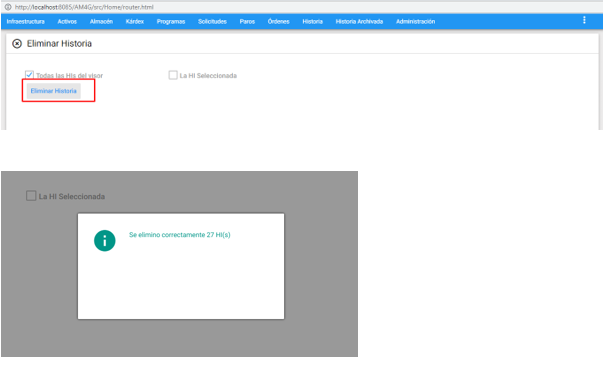Open the Órdenes menu
The height and width of the screenshot is (387, 605).
click(279, 22)
